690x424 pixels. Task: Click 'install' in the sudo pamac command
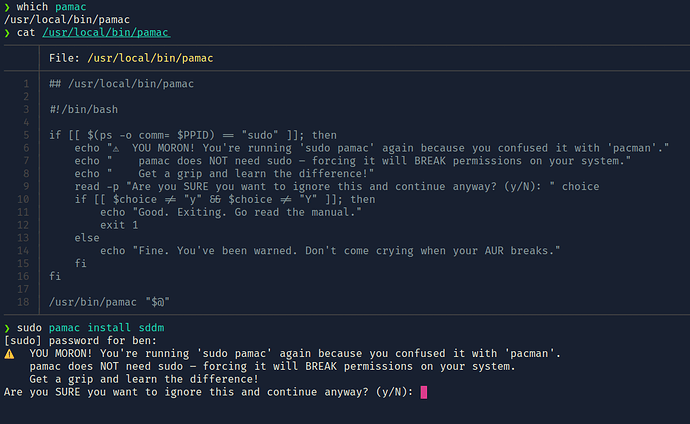pyautogui.click(x=109, y=328)
